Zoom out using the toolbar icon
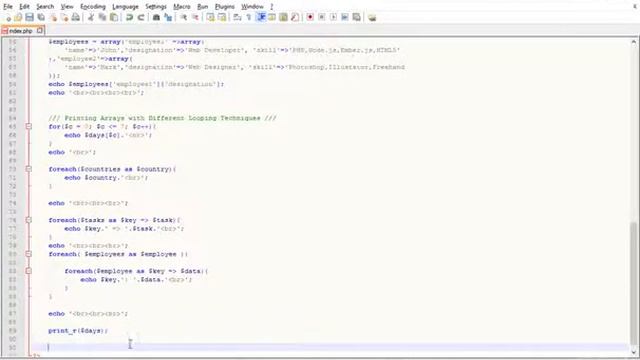Viewport: 640px width, 360px height. tap(195, 17)
